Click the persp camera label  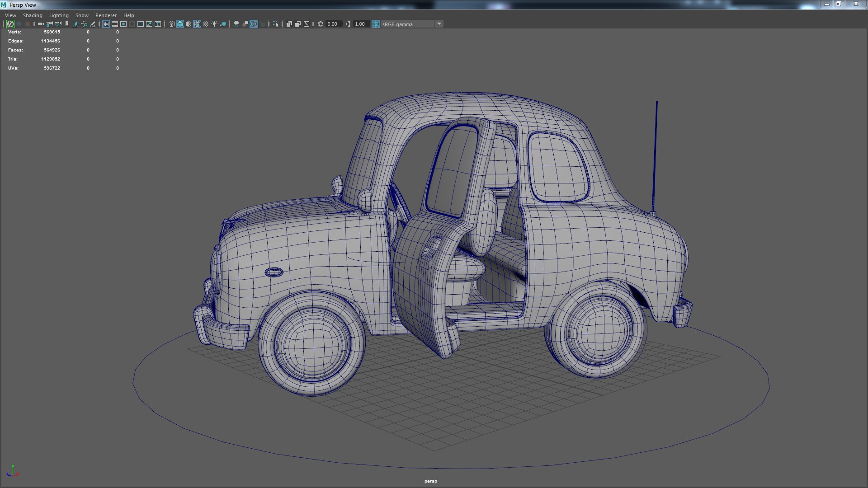[431, 481]
